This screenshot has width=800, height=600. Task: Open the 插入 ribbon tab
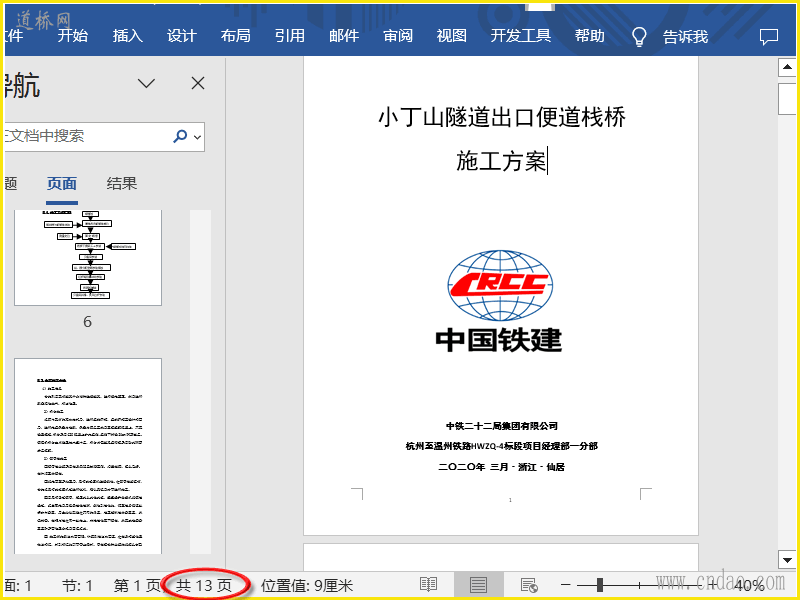click(x=128, y=36)
